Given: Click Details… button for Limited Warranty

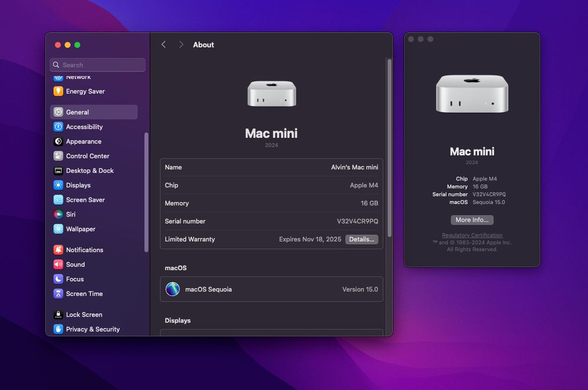Looking at the screenshot, I should 362,239.
